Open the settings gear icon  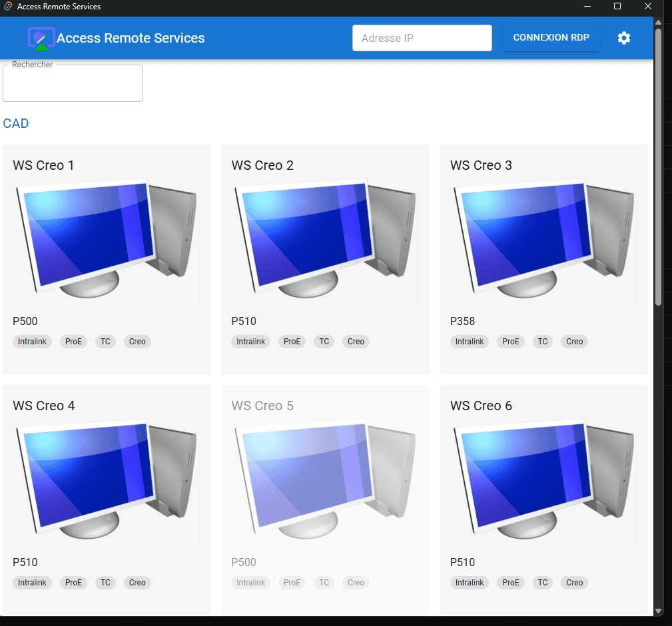point(623,38)
